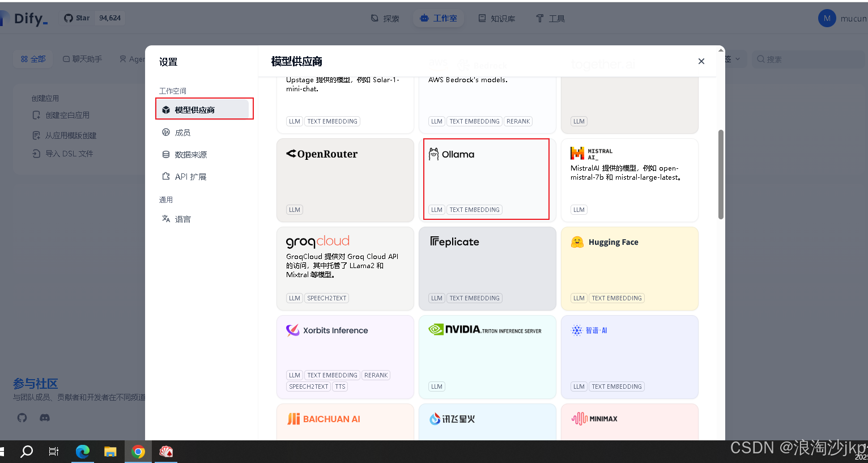Screen dimensions: 868x463
Task: Select the NVIDIA Triton Inference Server logo
Action: pos(485,330)
